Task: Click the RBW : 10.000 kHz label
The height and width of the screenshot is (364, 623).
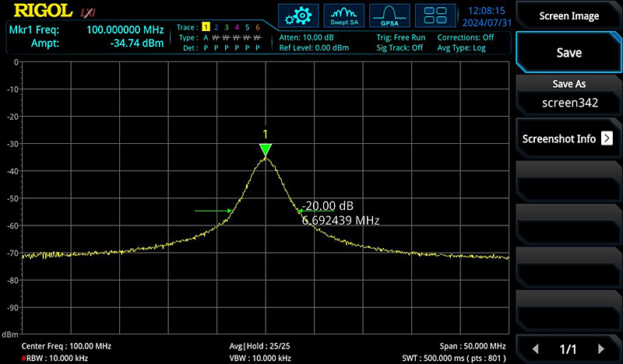Action: pos(55,358)
